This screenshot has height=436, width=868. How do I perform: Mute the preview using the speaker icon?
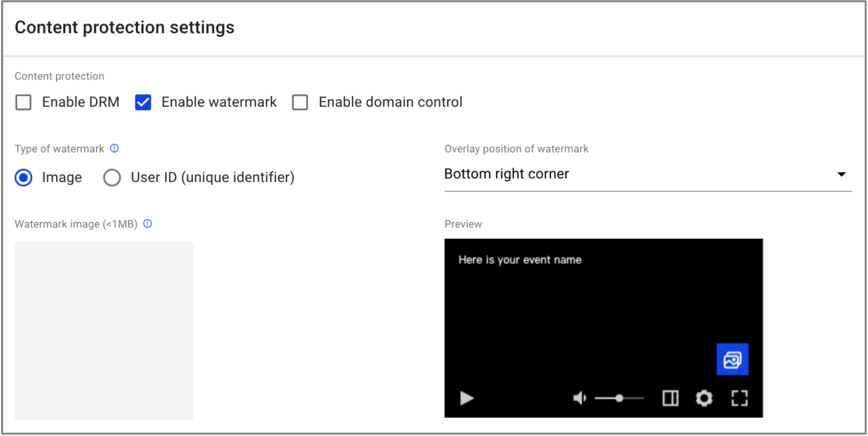click(x=579, y=399)
